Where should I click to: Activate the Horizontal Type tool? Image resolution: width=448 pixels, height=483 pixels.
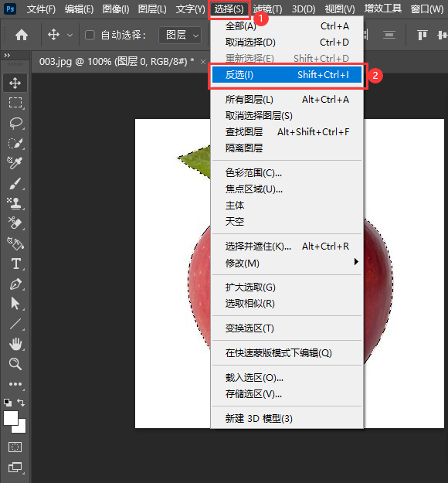tap(15, 264)
